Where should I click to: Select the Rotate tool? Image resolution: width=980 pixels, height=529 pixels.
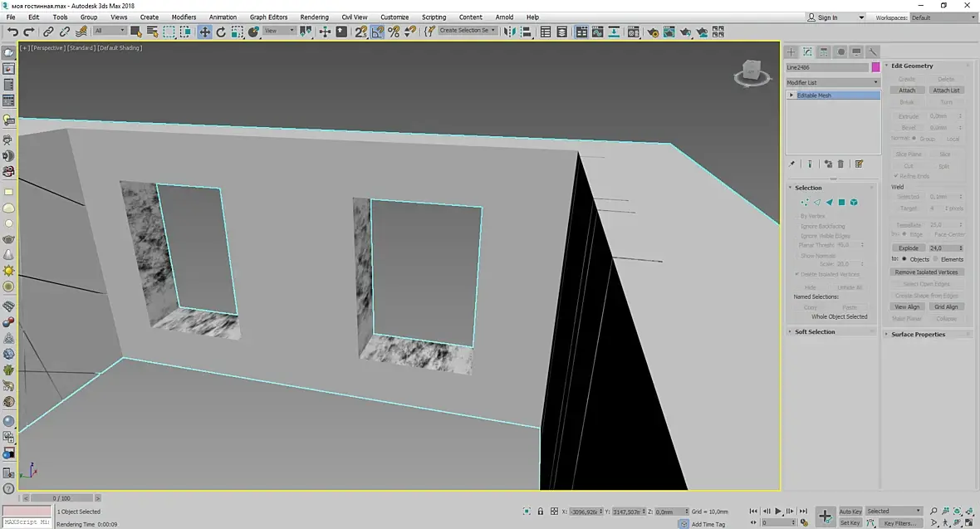tap(221, 32)
